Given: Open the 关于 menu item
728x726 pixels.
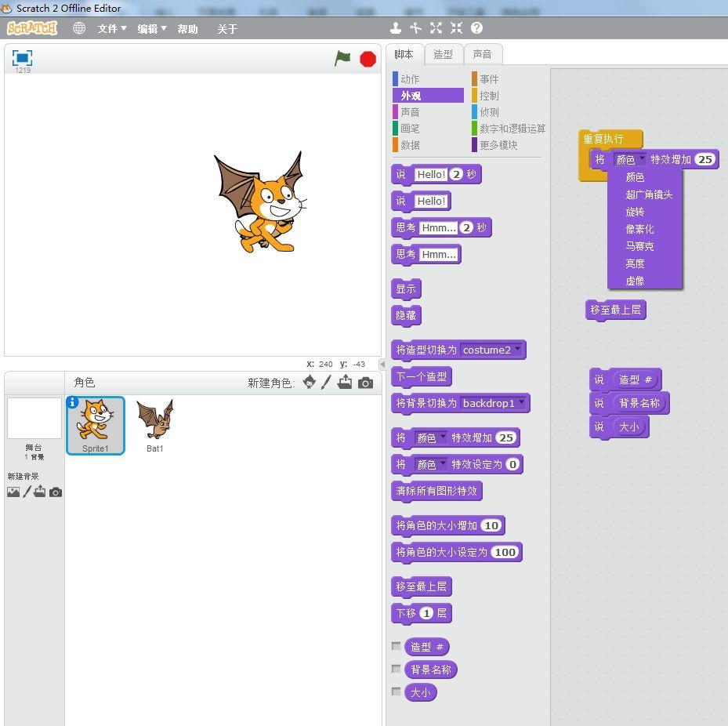Looking at the screenshot, I should point(227,29).
